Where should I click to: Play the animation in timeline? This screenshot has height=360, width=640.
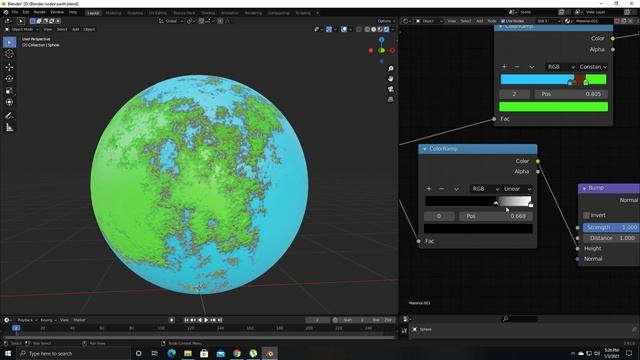pyautogui.click(x=206, y=320)
